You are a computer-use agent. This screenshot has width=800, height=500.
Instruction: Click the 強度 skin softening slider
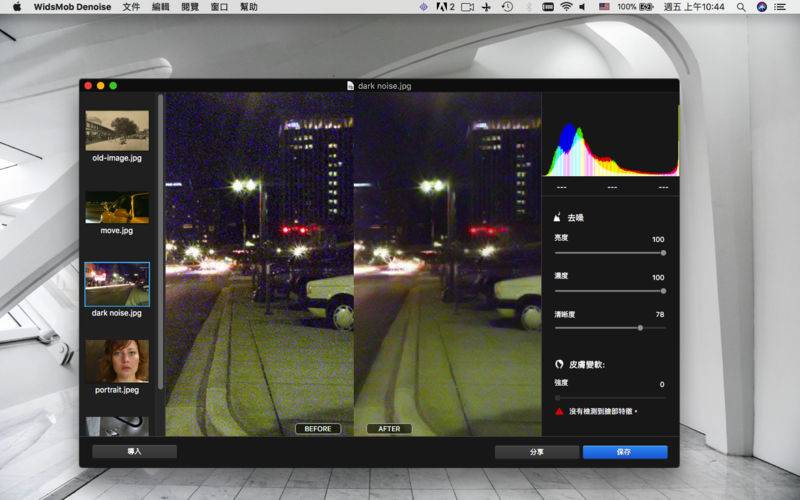(x=610, y=397)
